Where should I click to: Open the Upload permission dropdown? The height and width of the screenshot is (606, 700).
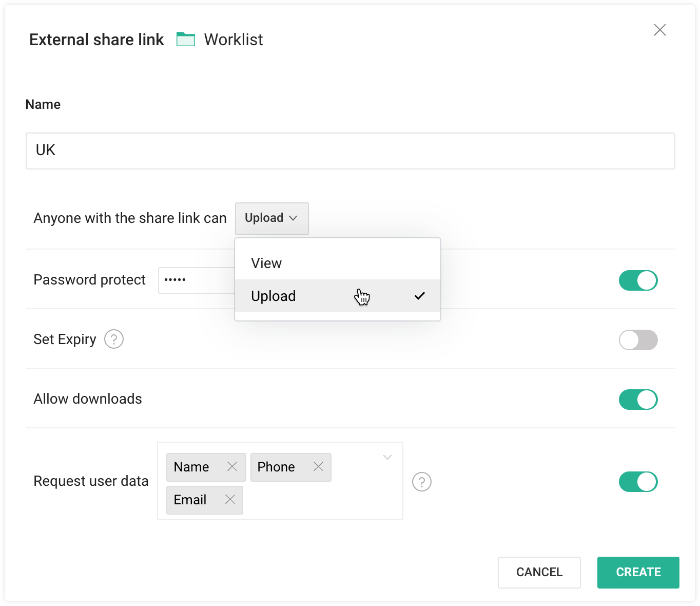tap(271, 218)
